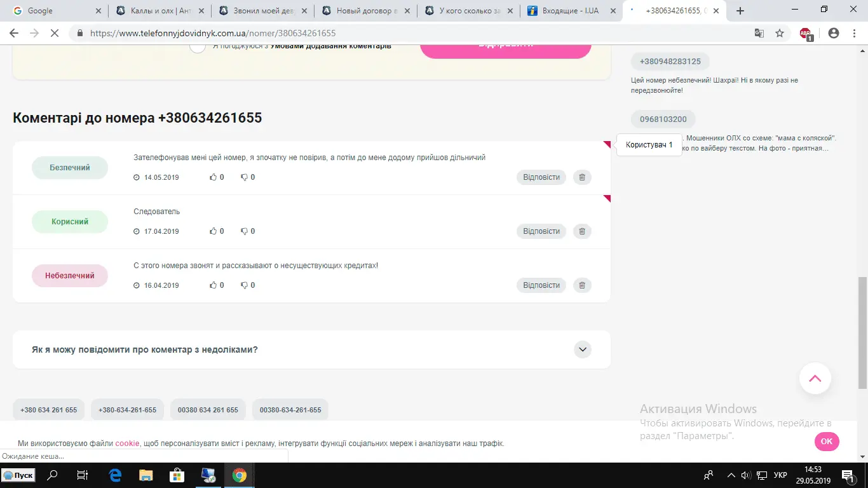
Task: Delete the 'Следователь' comment with trash icon
Action: coord(582,231)
